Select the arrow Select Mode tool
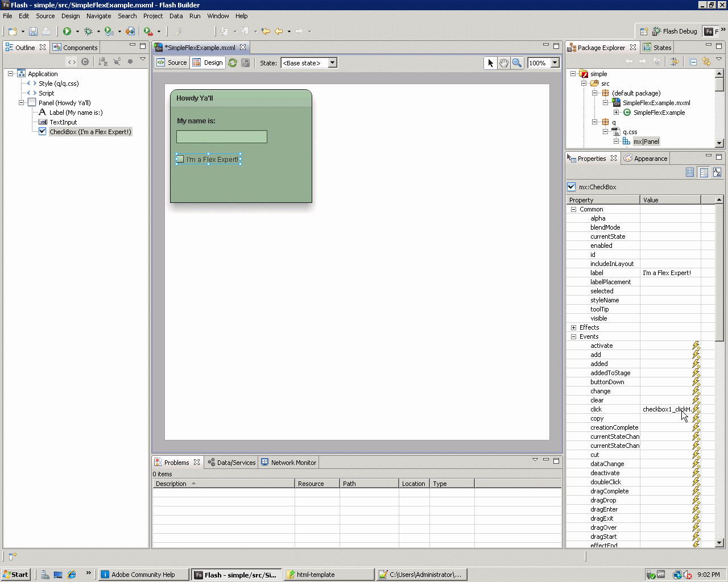 (x=490, y=63)
